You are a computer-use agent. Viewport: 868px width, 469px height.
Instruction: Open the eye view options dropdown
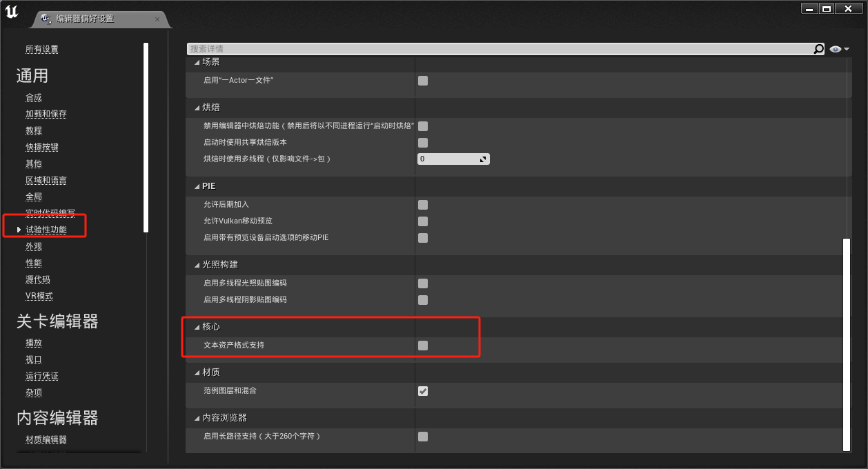(x=839, y=49)
